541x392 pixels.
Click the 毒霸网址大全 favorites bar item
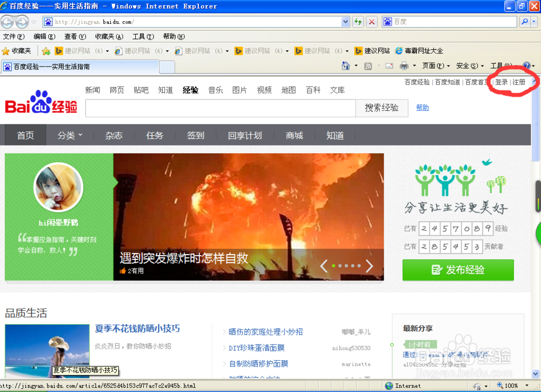coord(419,51)
